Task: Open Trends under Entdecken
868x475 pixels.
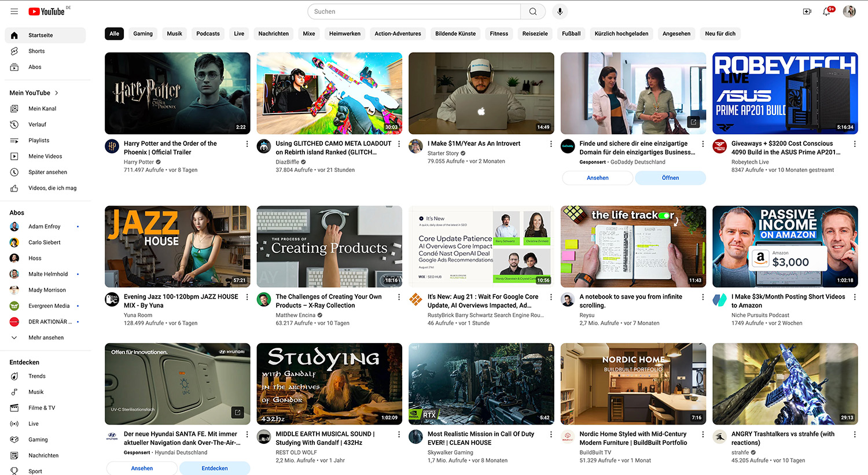Action: pyautogui.click(x=45, y=376)
